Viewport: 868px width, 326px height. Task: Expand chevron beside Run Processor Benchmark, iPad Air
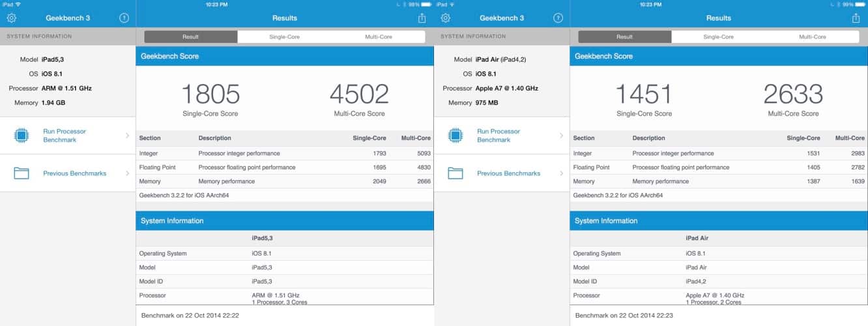(x=561, y=136)
